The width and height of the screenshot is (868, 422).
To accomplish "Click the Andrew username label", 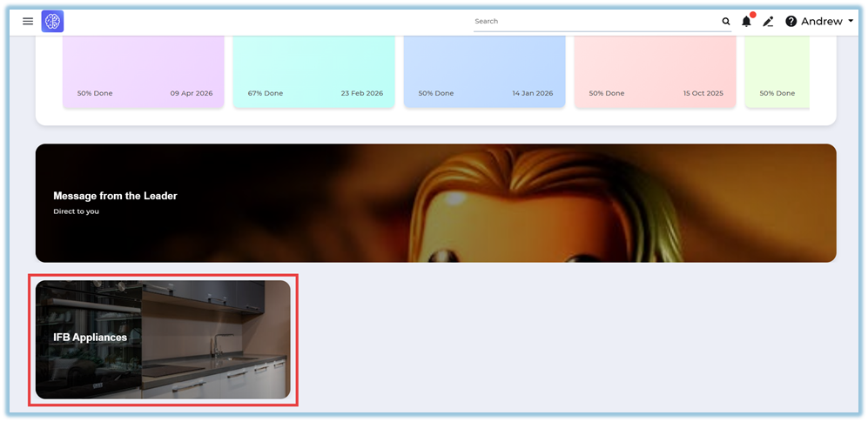I will click(821, 22).
